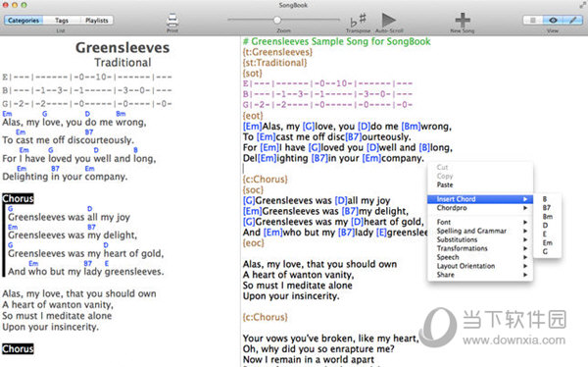The image size is (588, 367).
Task: Print the song with the printer icon
Action: click(172, 21)
